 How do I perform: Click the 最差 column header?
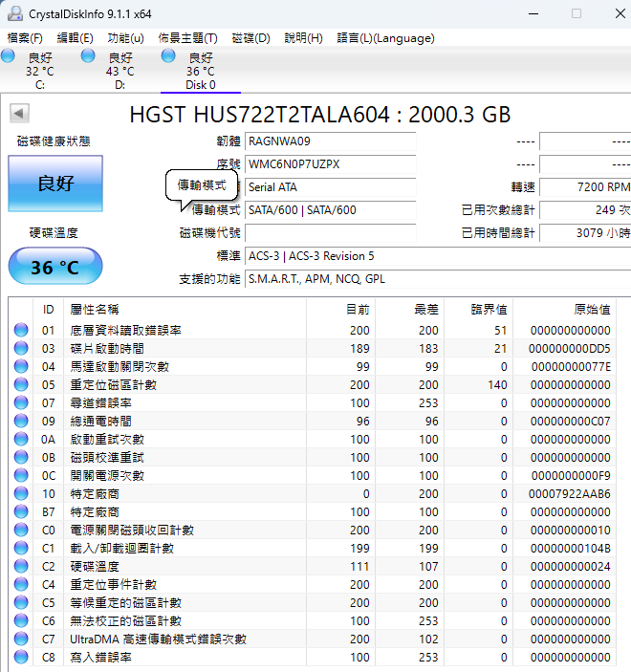[x=410, y=309]
